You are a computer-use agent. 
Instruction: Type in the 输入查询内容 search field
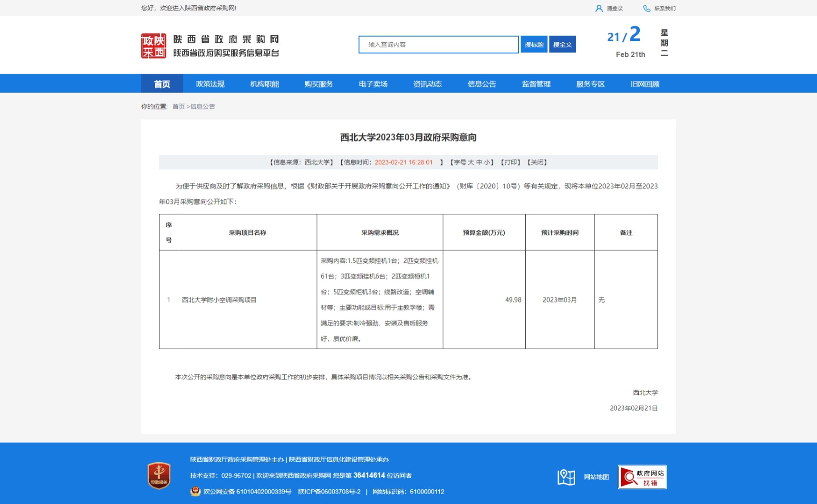[438, 45]
